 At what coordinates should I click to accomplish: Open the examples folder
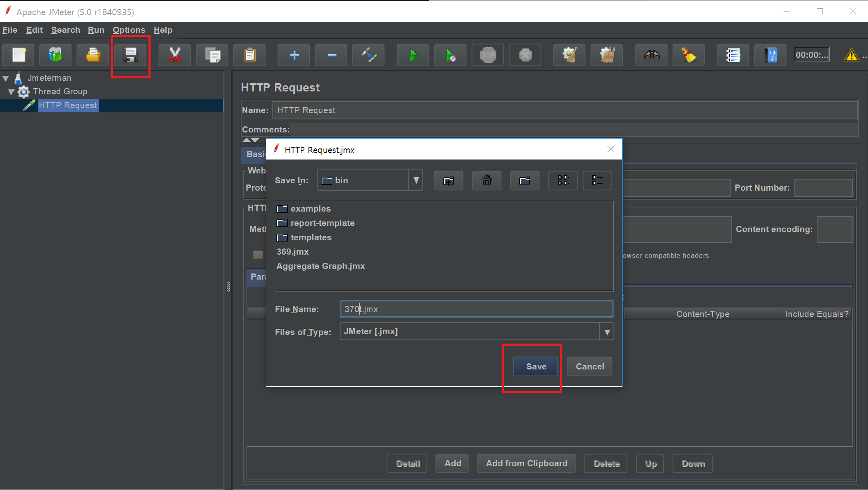304,209
